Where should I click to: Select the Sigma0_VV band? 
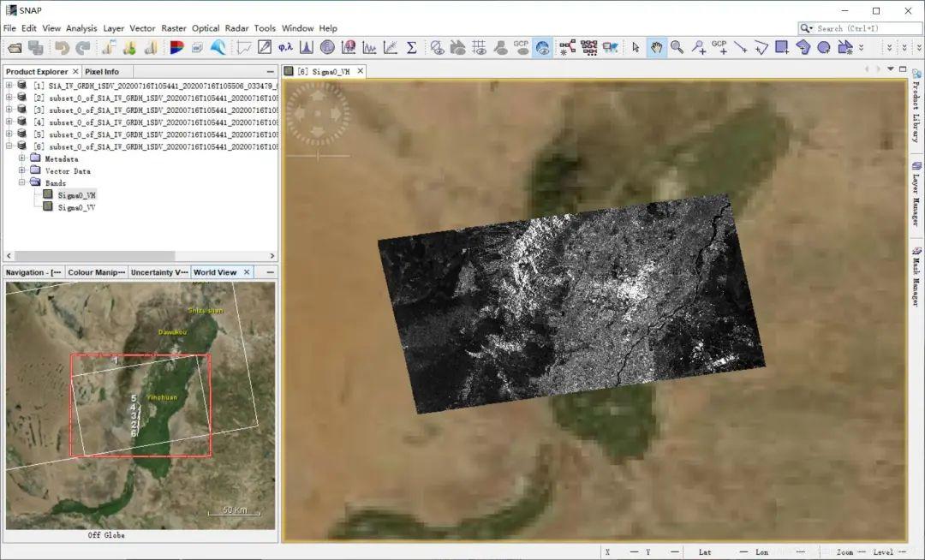(76, 207)
